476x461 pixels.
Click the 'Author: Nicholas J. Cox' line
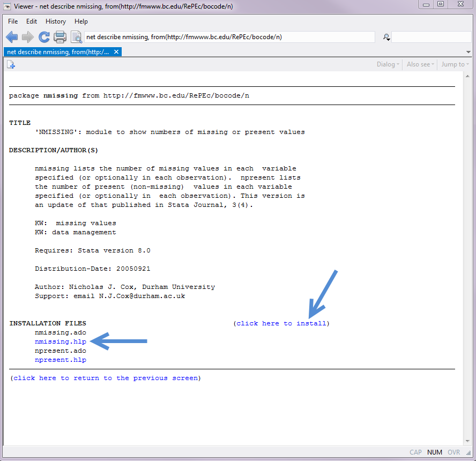[x=125, y=287]
